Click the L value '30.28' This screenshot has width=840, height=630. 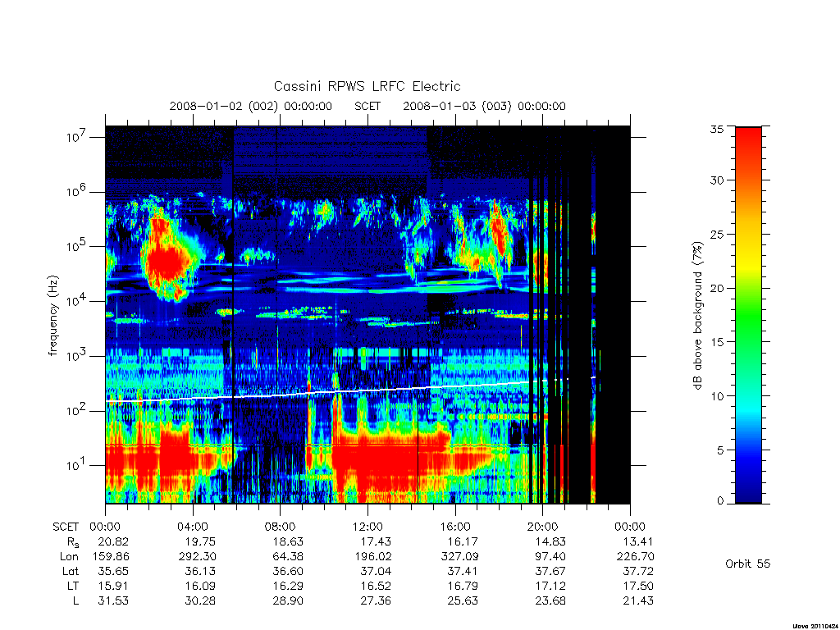[200, 601]
